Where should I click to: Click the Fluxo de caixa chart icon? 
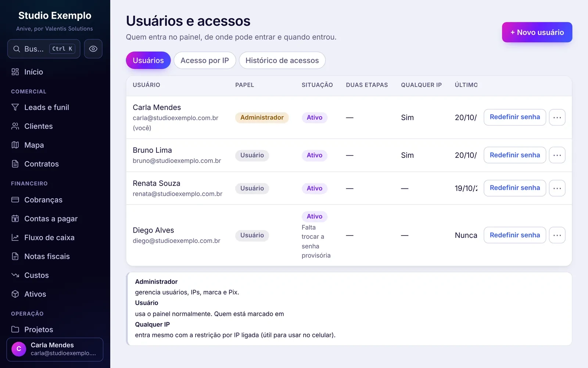coord(15,237)
